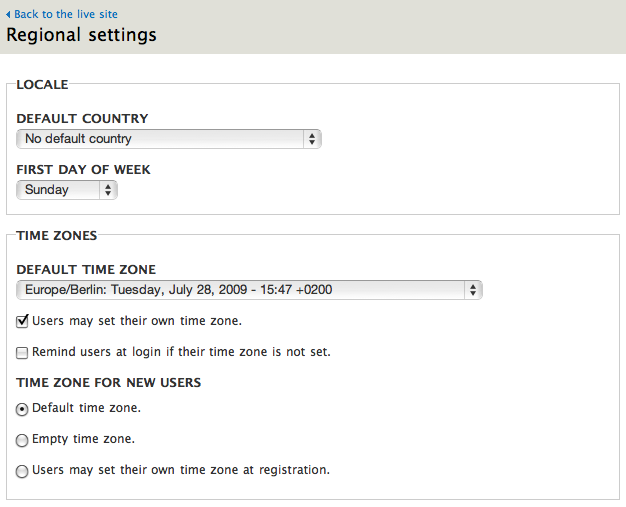Click the "Default country" field label
626x507 pixels.
click(82, 118)
